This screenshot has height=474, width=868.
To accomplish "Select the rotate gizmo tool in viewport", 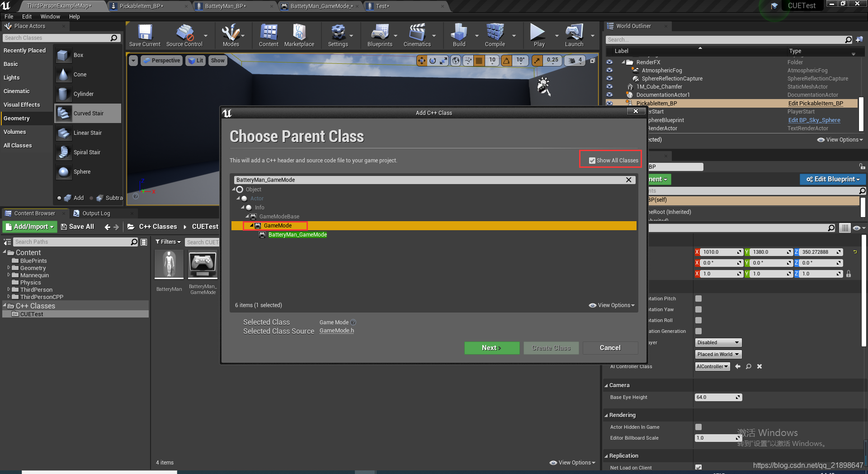I will (433, 61).
